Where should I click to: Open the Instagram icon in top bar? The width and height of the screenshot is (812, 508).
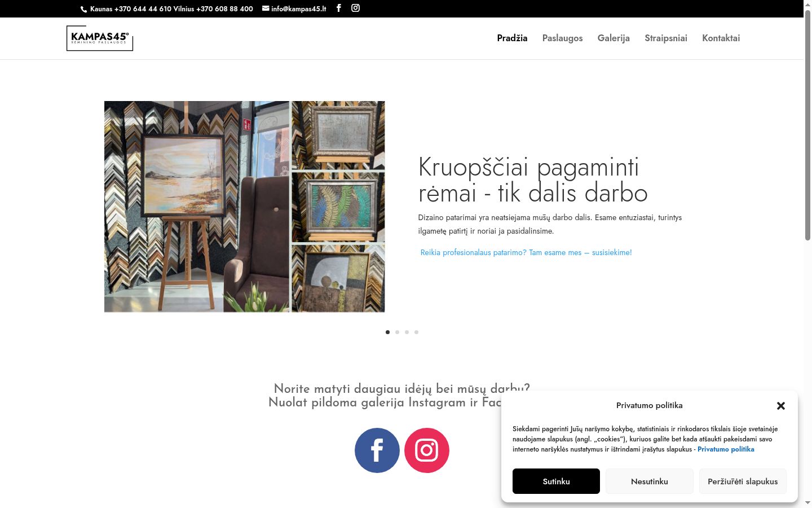[355, 8]
